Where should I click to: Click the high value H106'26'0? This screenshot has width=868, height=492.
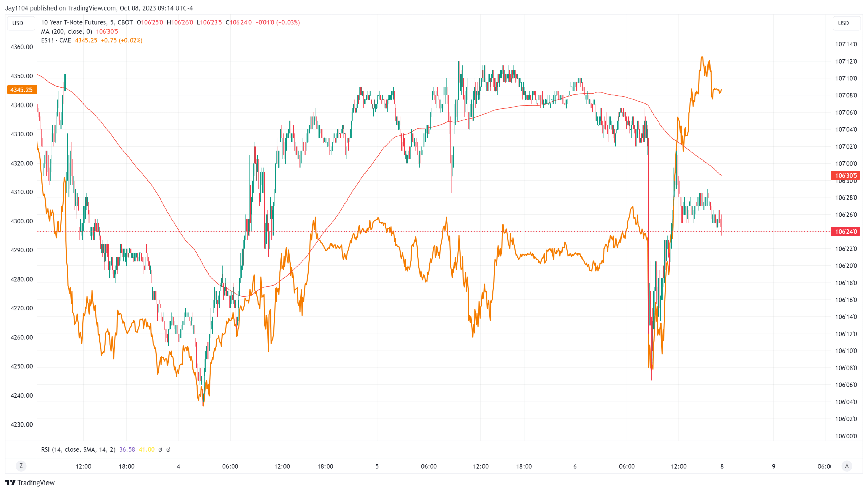(180, 22)
